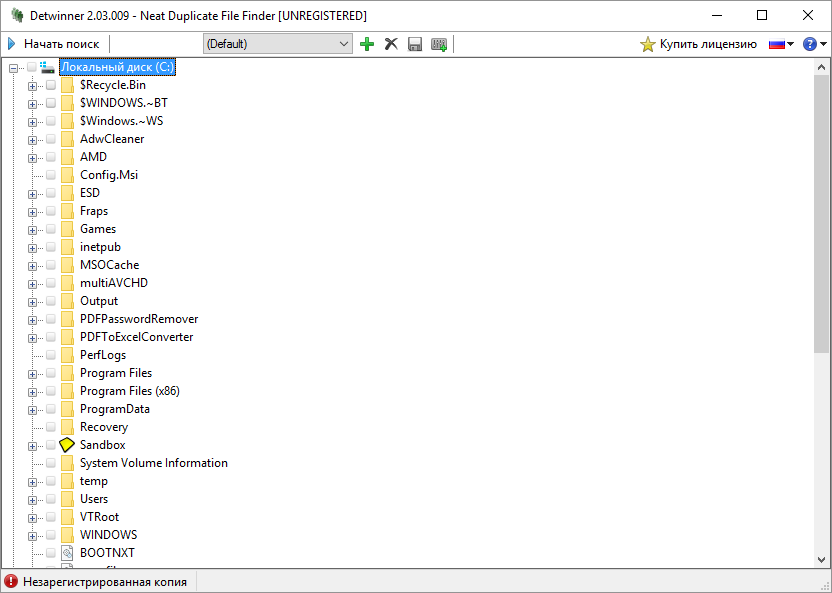Check the Локальный диск (C:) checkbox
Screen dimensions: 832x593
click(32, 67)
